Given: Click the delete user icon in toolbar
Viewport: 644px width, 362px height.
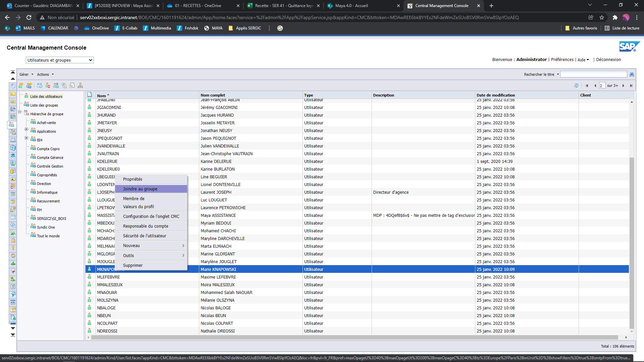Looking at the screenshot, I should 48,85.
